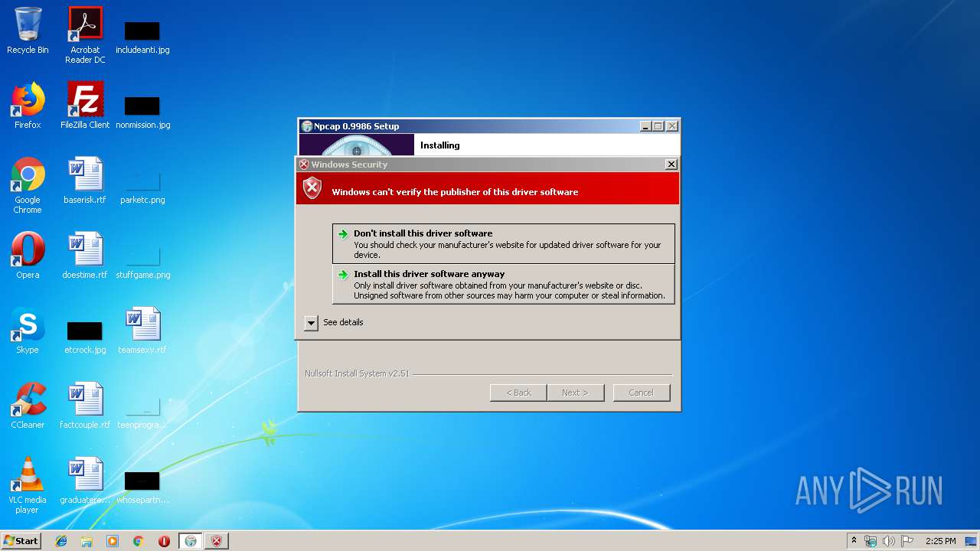Launch Skype desktop shortcut
The height and width of the screenshot is (551, 980).
pyautogui.click(x=28, y=331)
